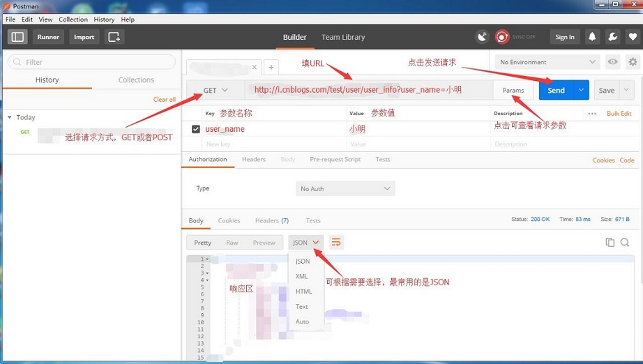Viewport: 643px width, 364px height.
Task: Open manage environments gear icon
Action: point(633,62)
